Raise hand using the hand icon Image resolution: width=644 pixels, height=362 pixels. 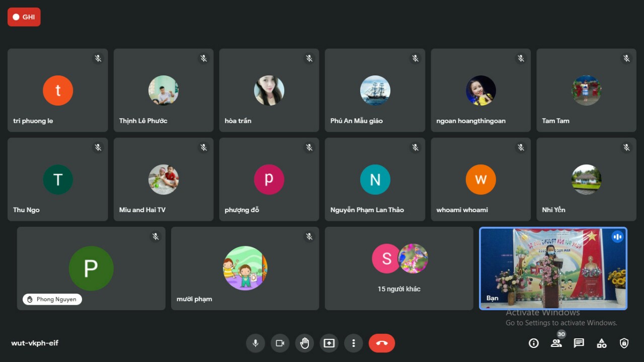(304, 343)
